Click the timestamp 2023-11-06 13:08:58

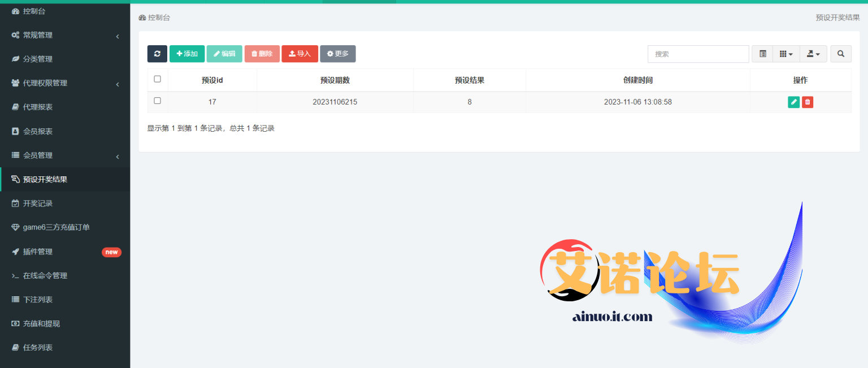tap(638, 102)
